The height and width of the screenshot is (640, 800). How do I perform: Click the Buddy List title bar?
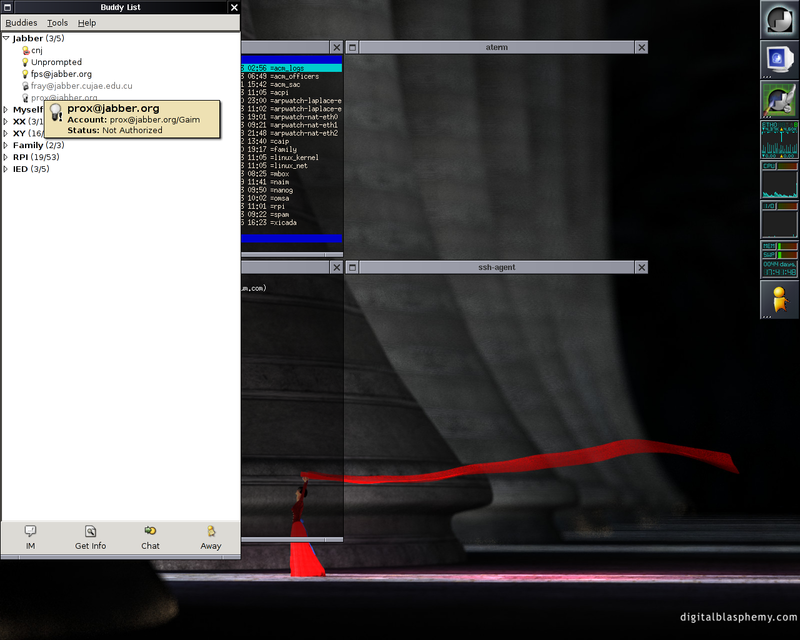point(120,7)
